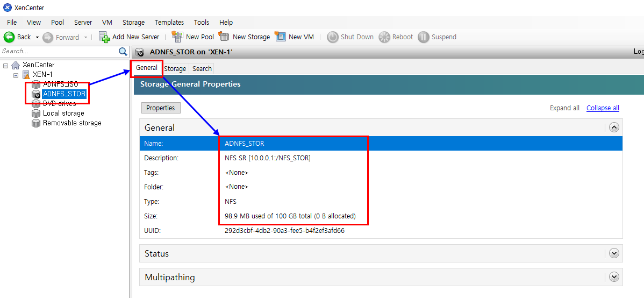Open the Help menu
The image size is (644, 298).
[x=226, y=22]
